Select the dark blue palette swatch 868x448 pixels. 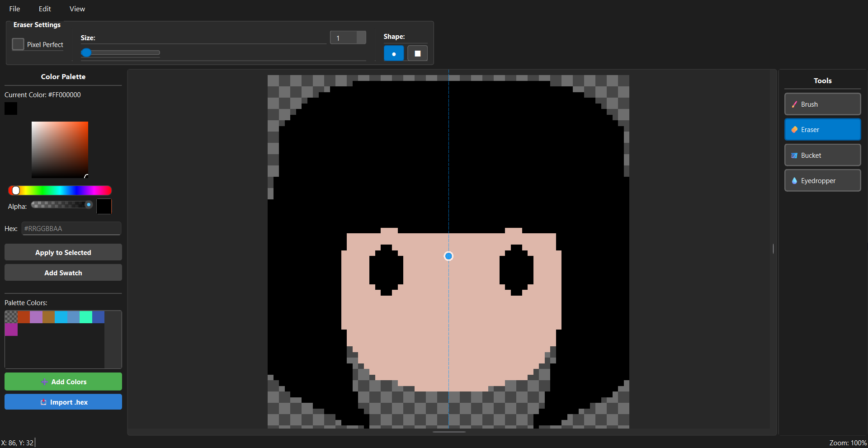(x=98, y=317)
